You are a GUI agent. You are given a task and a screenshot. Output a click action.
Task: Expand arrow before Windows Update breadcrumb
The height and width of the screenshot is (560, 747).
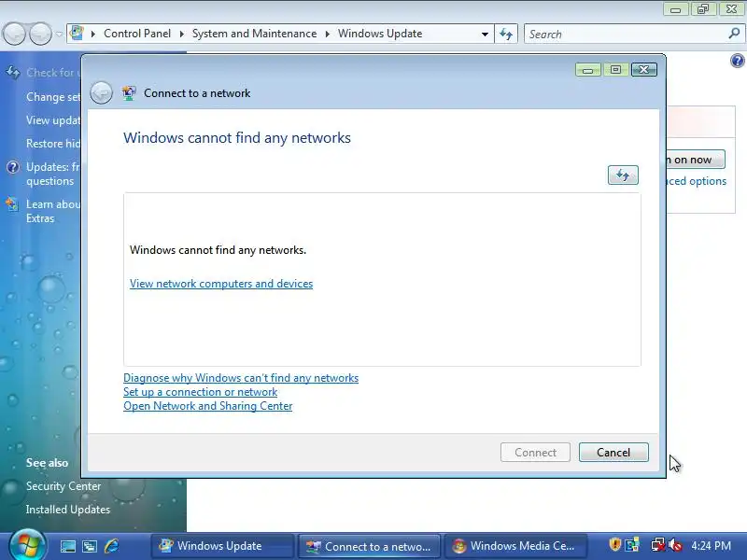pyautogui.click(x=328, y=34)
